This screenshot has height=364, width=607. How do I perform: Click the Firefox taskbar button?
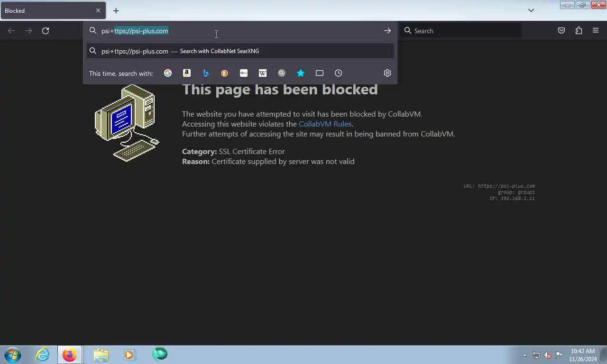pyautogui.click(x=70, y=355)
